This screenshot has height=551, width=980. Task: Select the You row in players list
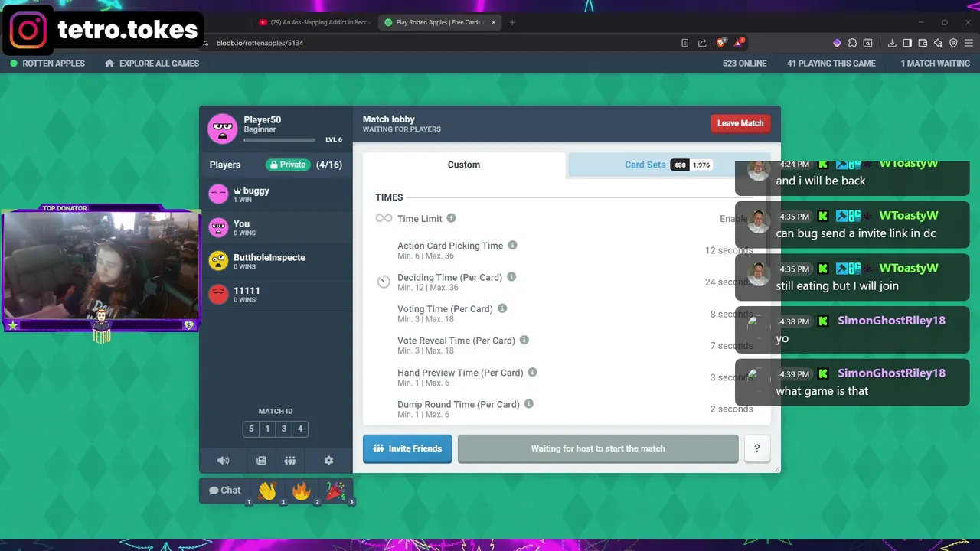pyautogui.click(x=276, y=228)
